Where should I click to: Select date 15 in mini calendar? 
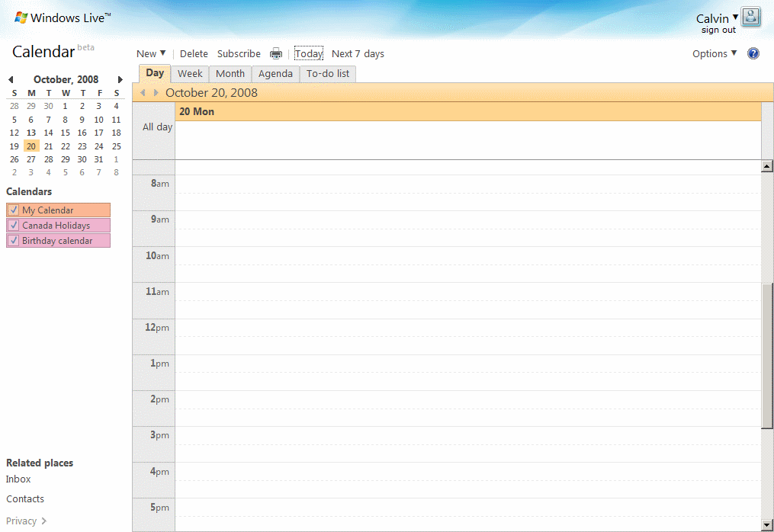point(65,133)
